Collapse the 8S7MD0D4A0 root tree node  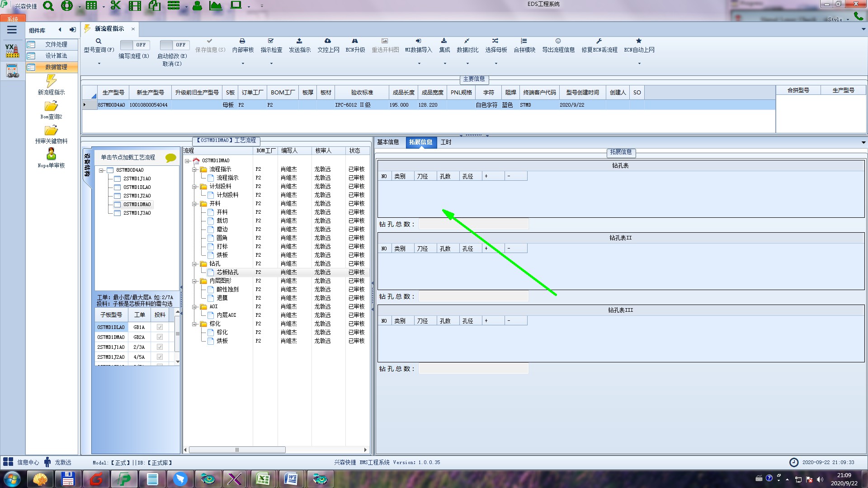(101, 170)
